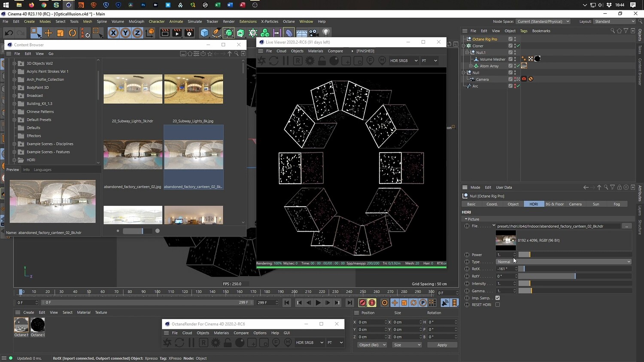Add a Cube primitive from the toolbar

(205, 33)
